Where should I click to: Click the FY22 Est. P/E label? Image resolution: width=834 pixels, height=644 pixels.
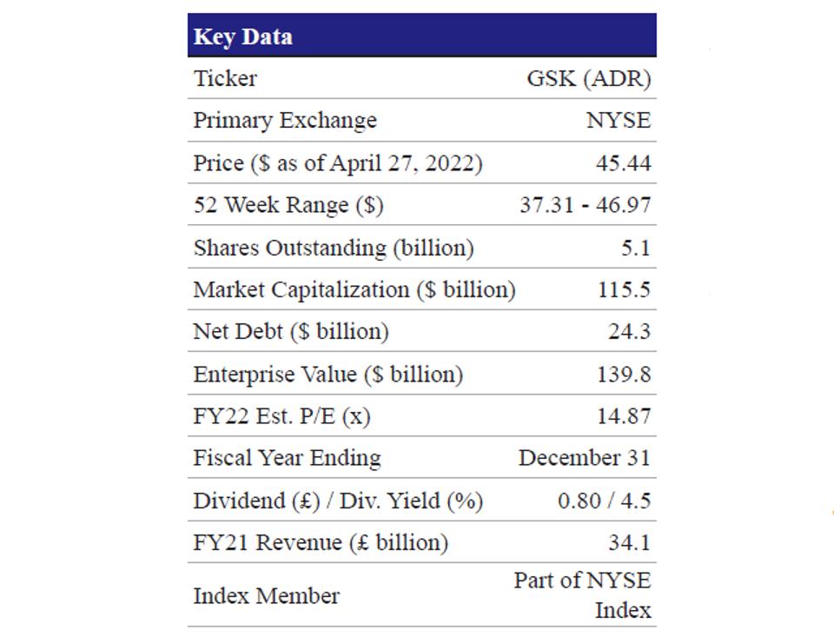(x=281, y=416)
